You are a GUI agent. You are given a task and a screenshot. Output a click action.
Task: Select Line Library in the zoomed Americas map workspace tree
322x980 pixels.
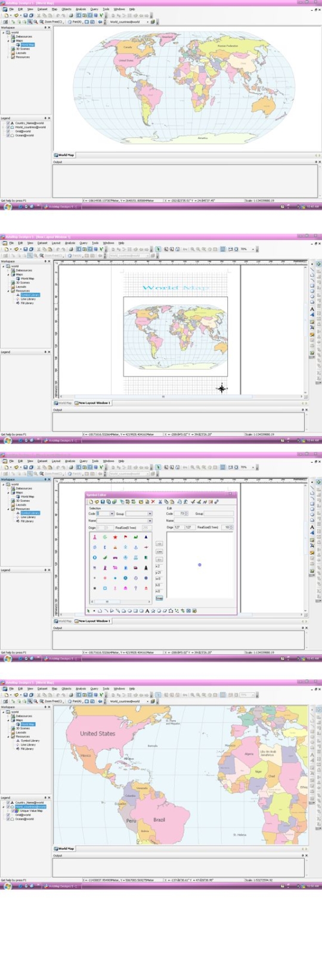[28, 745]
